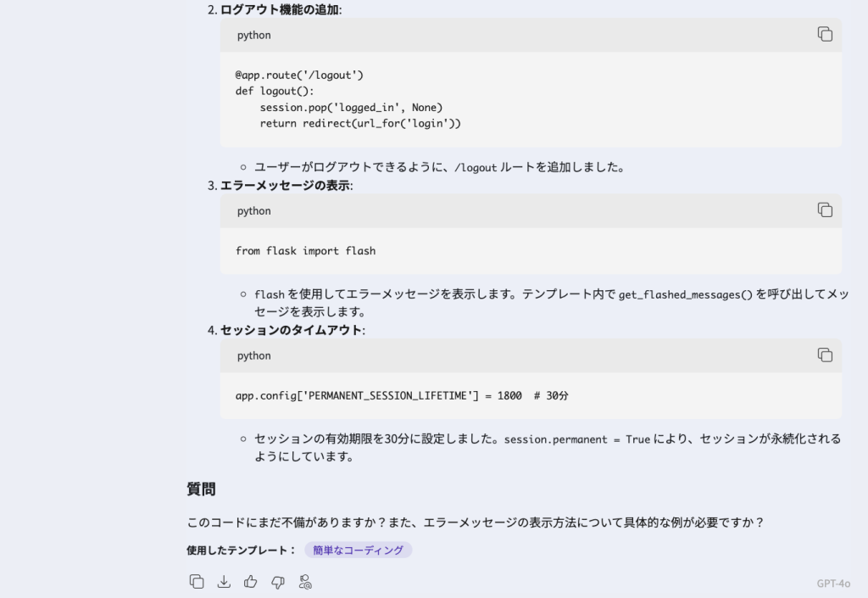Click the 簡単なコーディング template tag
The width and height of the screenshot is (868, 598).
point(358,550)
